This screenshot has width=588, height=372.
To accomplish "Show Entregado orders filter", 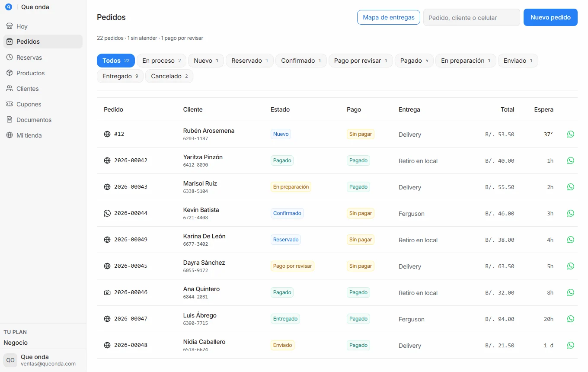I will pos(120,76).
